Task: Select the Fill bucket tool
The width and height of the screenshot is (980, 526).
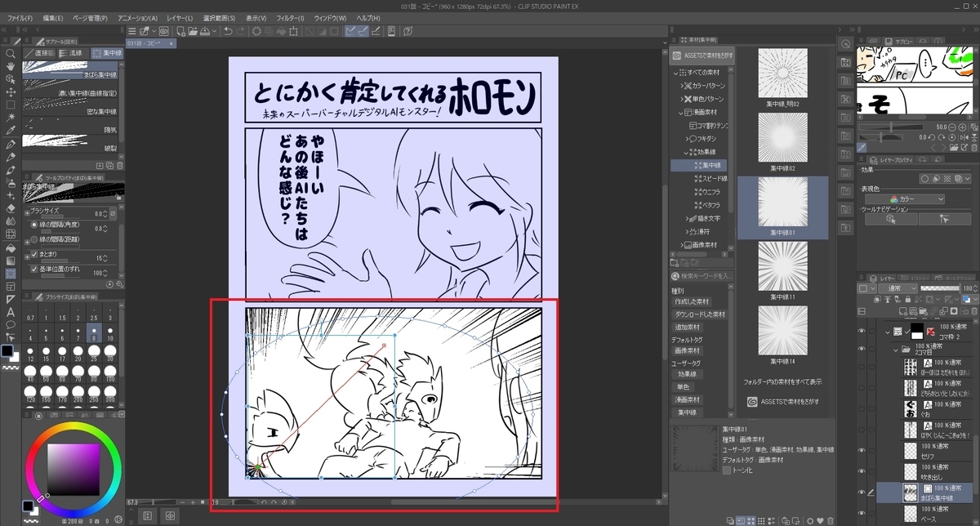Action: tap(10, 247)
